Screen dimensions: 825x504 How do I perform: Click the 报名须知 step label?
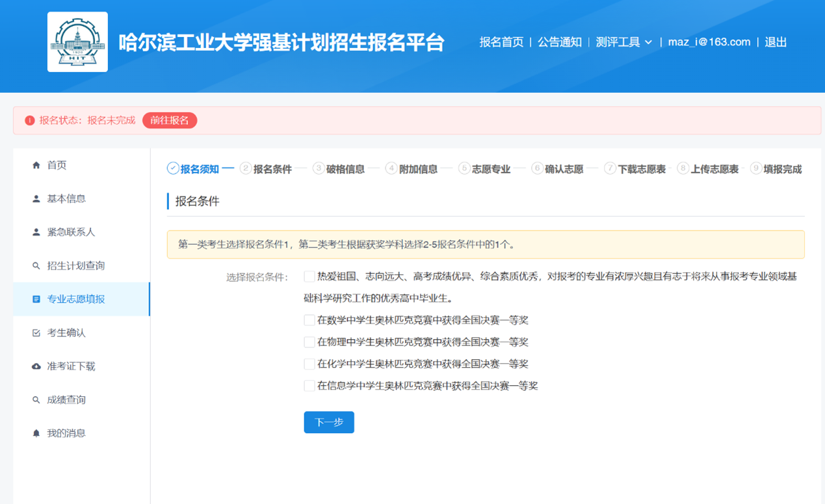coord(200,169)
